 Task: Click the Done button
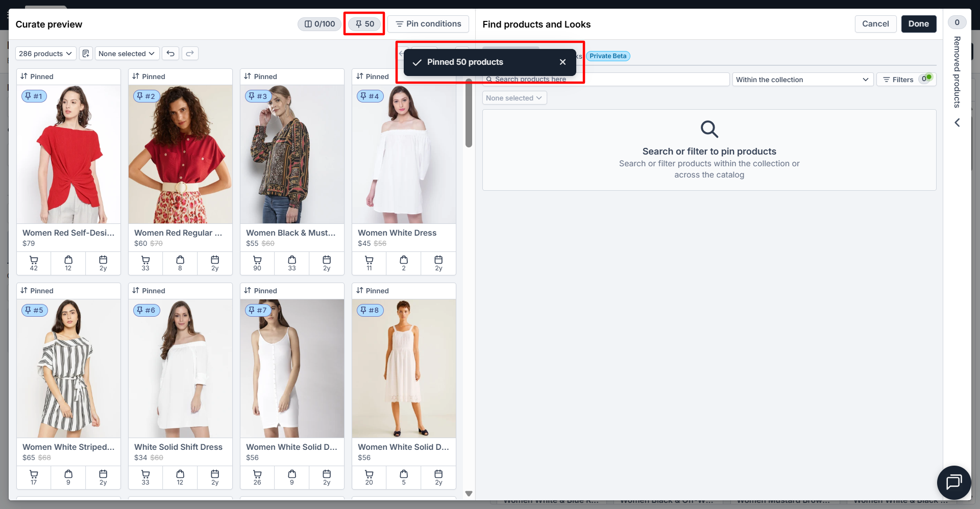pos(918,24)
